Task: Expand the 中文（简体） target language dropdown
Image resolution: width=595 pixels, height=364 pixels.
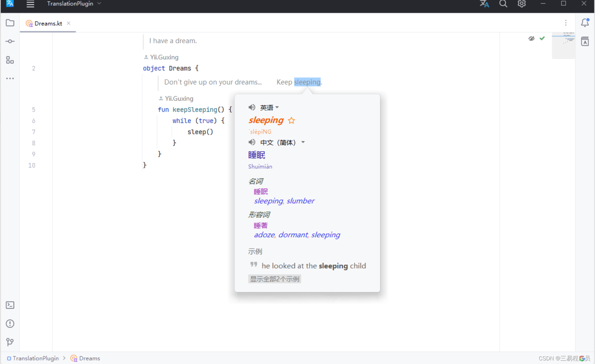Action: coord(282,142)
